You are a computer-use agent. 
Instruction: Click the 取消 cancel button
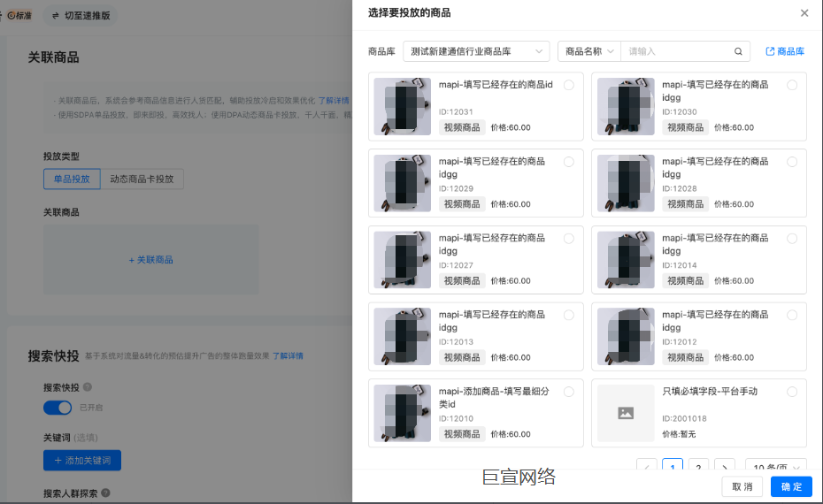coord(742,486)
